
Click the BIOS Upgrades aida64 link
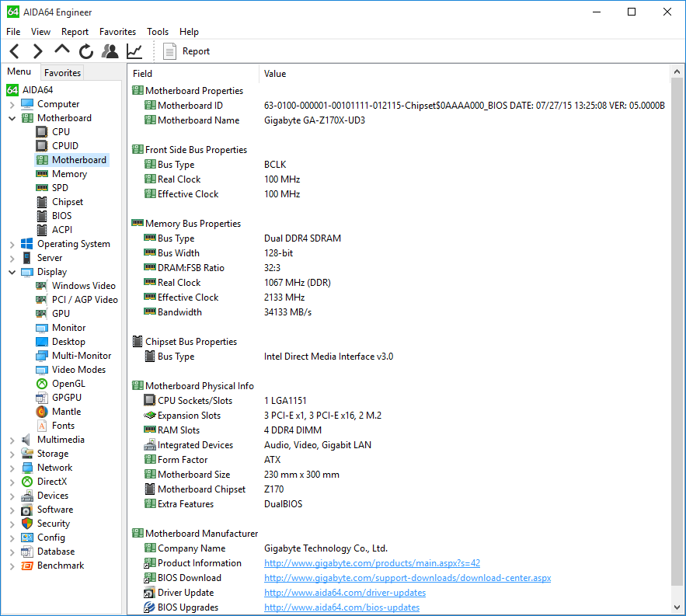point(341,607)
